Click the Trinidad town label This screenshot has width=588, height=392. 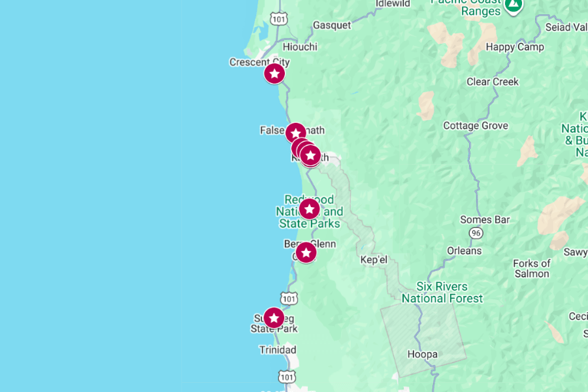point(278,350)
